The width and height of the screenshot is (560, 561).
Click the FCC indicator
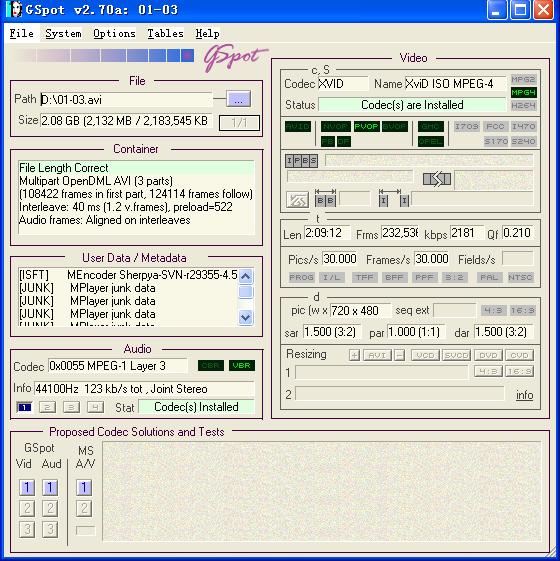(496, 126)
